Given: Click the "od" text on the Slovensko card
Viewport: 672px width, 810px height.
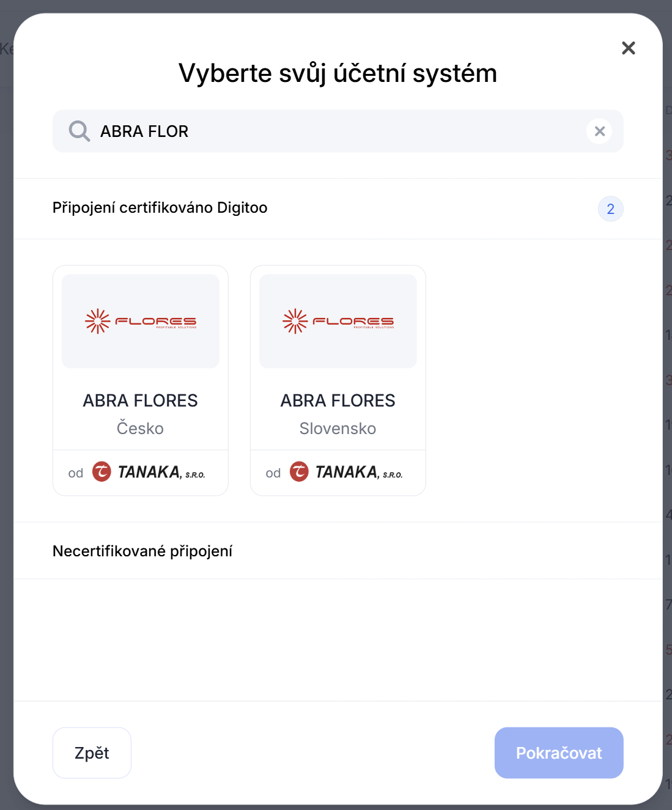Looking at the screenshot, I should click(x=273, y=473).
